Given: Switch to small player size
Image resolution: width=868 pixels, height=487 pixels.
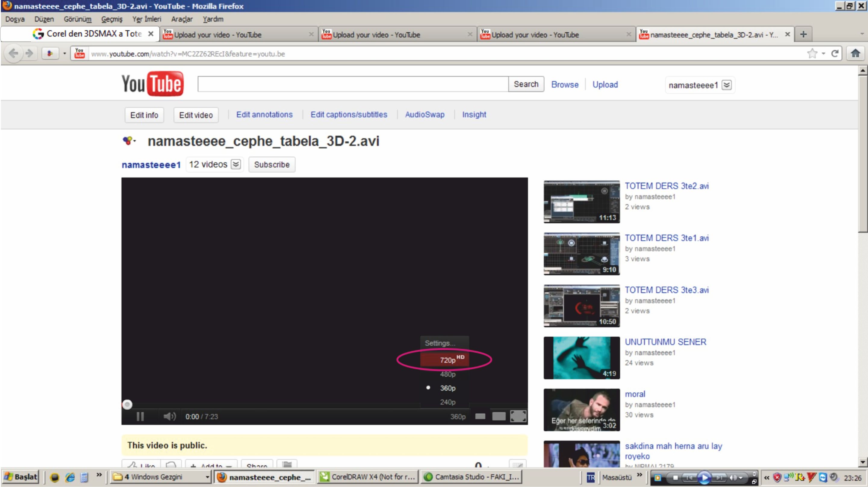Looking at the screenshot, I should 480,417.
